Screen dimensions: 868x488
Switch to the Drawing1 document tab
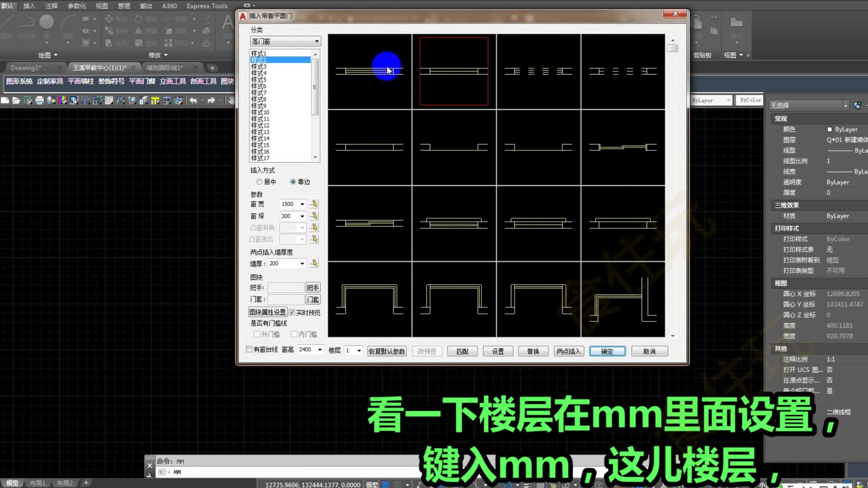pos(26,68)
